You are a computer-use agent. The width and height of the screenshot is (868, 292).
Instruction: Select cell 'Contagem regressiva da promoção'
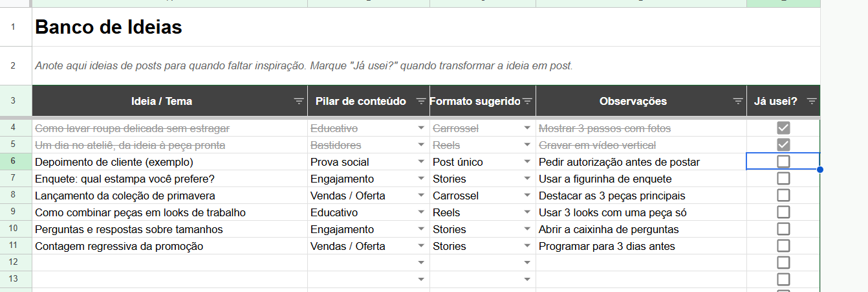169,246
